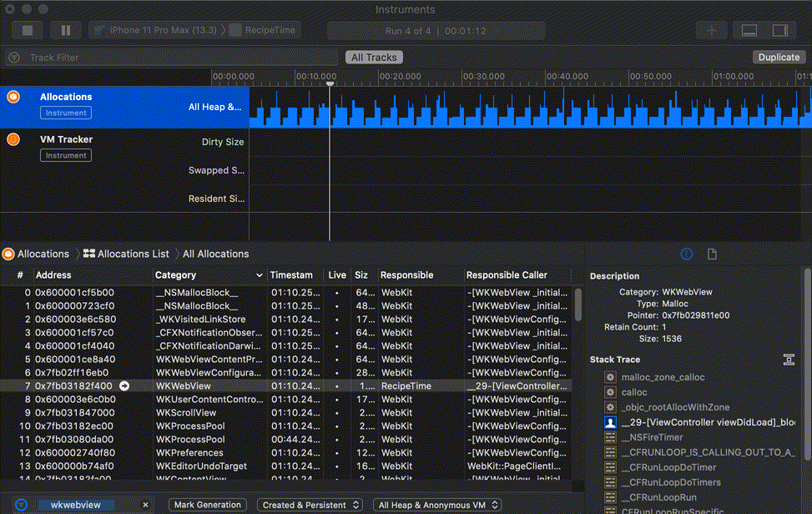Image resolution: width=812 pixels, height=514 pixels.
Task: Sort by the Live column header
Action: tap(337, 275)
